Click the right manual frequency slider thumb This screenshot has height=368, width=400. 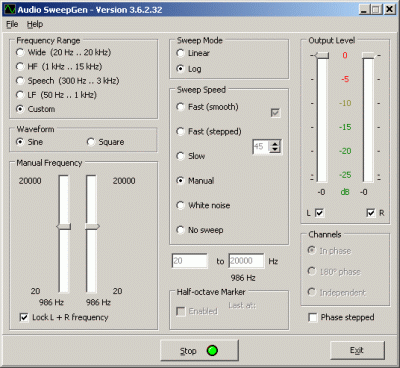click(x=92, y=227)
